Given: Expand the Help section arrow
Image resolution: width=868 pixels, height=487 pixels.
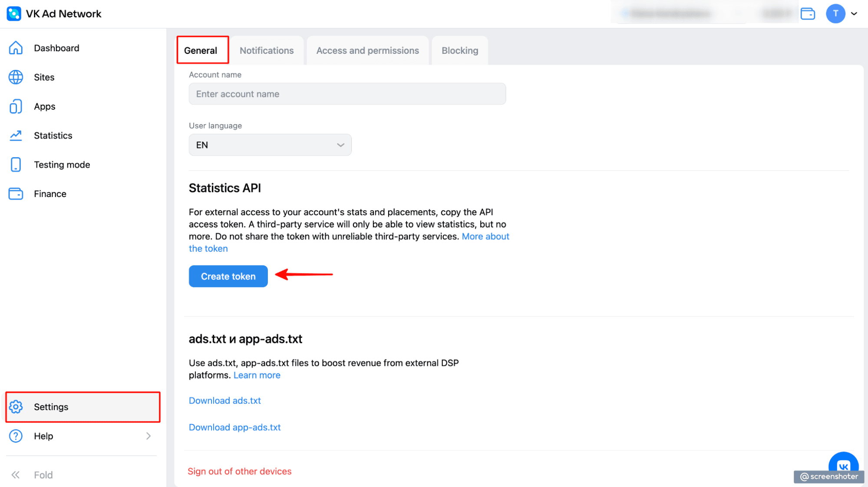Looking at the screenshot, I should tap(149, 436).
